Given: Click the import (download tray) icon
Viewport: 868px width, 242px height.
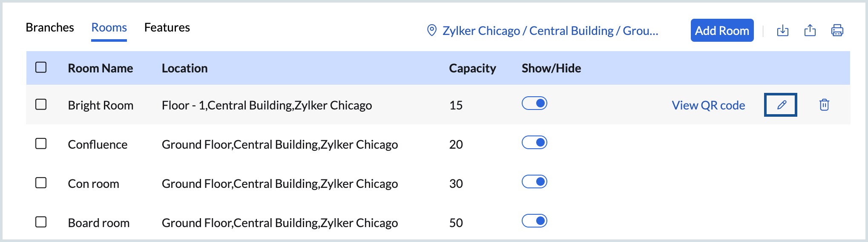Looking at the screenshot, I should [x=783, y=31].
